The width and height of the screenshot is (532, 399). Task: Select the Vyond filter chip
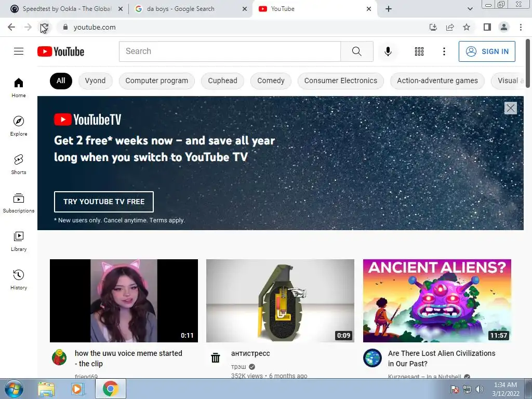click(96, 81)
